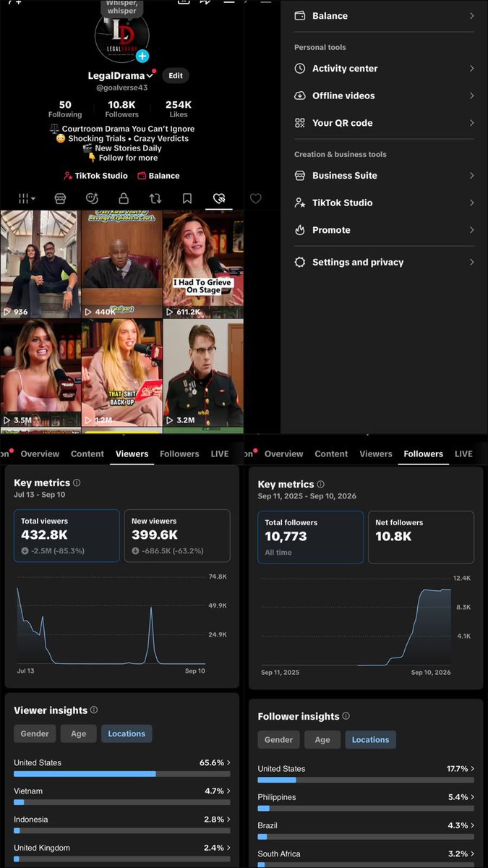Select Age filter under Follower insights

322,739
